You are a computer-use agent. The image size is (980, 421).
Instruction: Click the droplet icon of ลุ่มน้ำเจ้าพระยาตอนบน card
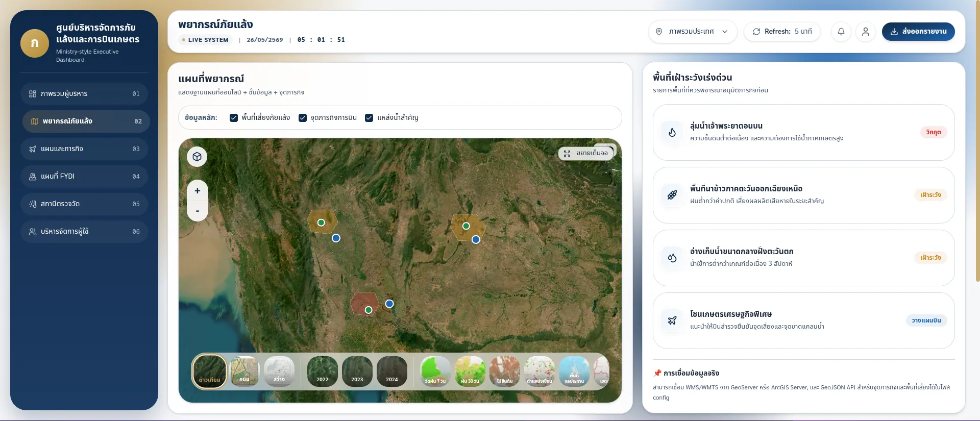pos(672,132)
